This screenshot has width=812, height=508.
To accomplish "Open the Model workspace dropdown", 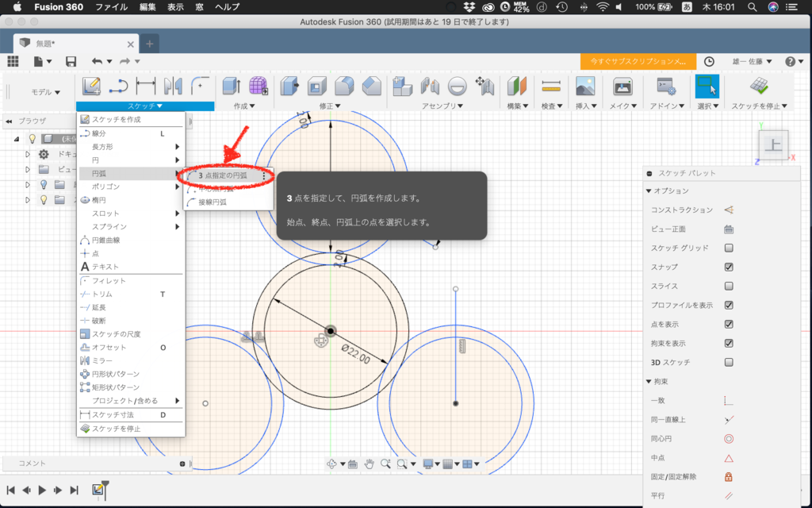I will (45, 92).
